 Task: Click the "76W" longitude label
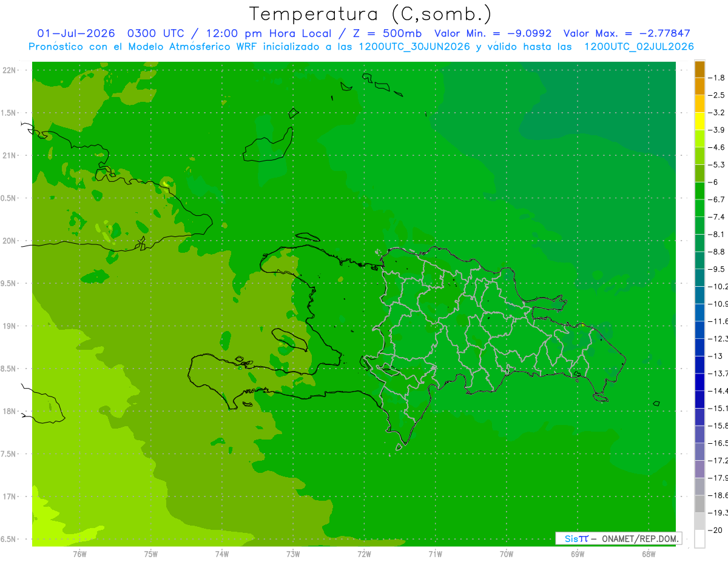(x=79, y=554)
